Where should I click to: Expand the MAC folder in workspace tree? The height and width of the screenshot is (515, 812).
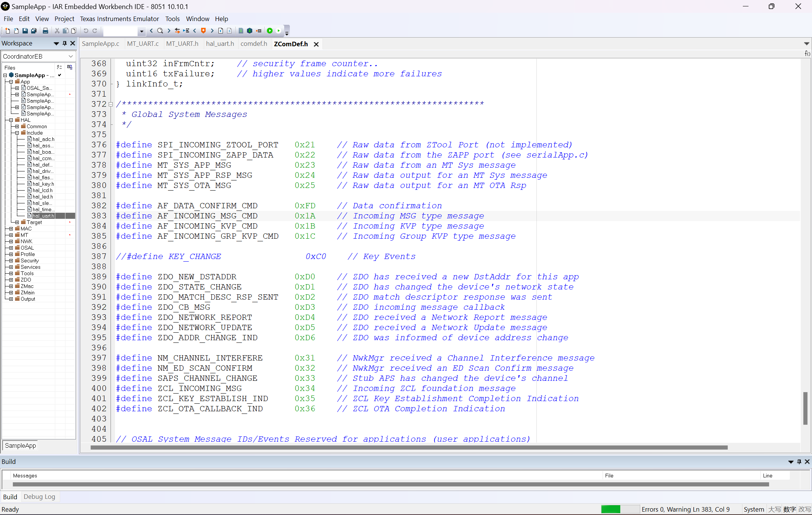click(x=11, y=229)
